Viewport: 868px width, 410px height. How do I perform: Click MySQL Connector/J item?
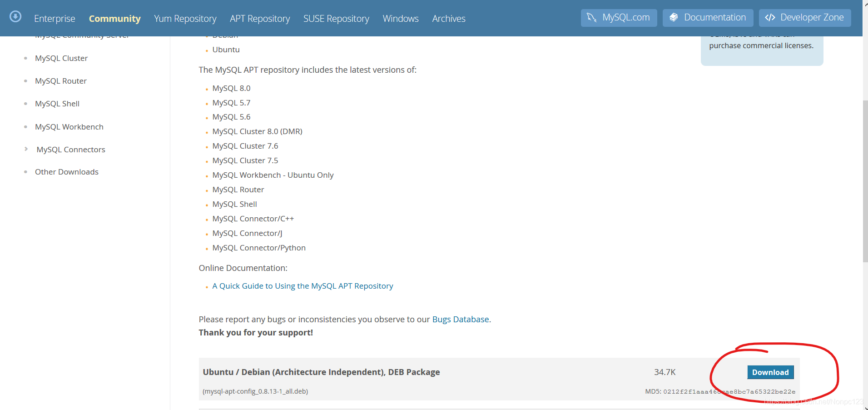tap(247, 233)
